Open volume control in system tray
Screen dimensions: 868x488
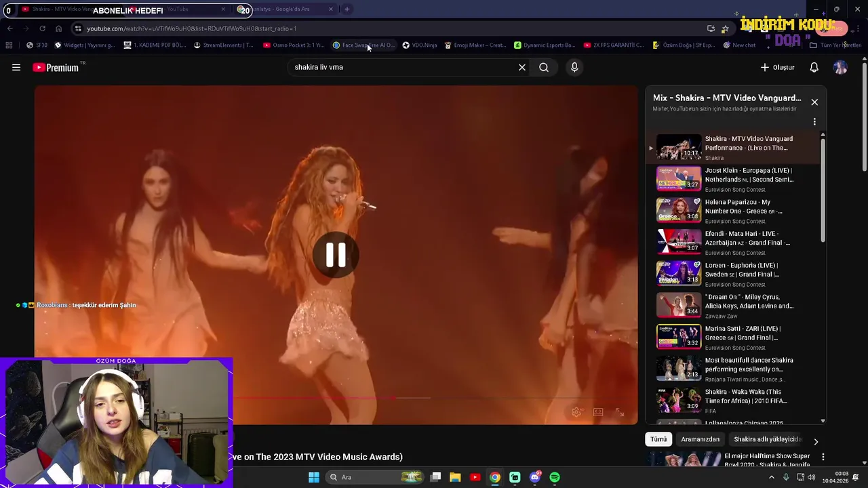pos(812,477)
